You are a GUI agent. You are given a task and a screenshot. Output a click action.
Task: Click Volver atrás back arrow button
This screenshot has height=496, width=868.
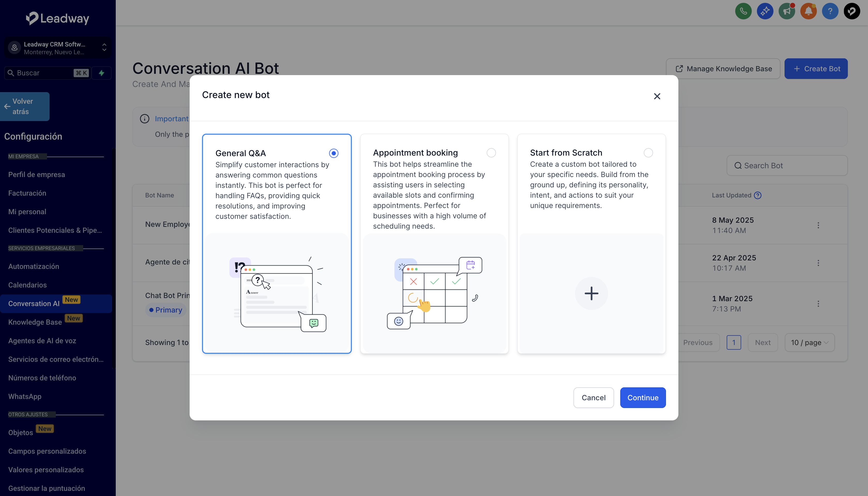25,106
